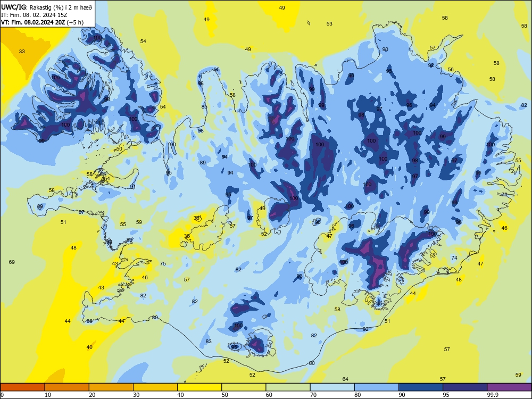Screen dimensions: 532x399
Task: Pick the 60–70 pale green legend swatch
Action: click(288, 387)
